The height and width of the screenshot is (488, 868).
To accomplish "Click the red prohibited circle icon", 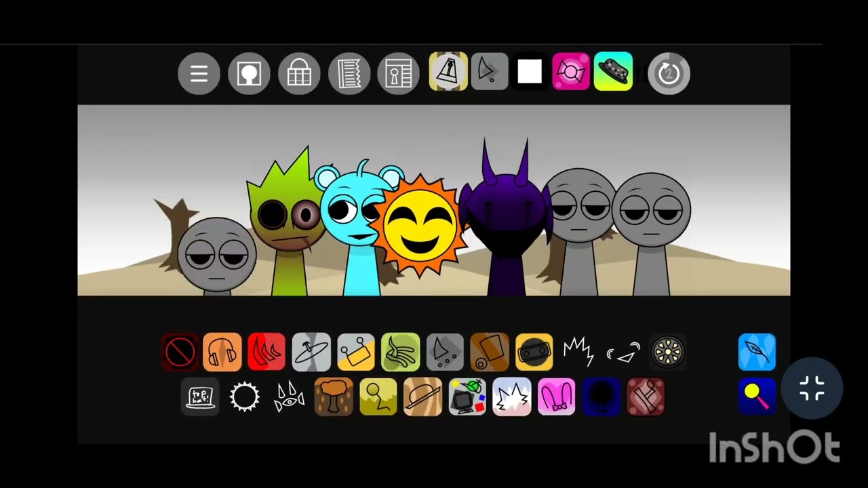I will point(180,352).
